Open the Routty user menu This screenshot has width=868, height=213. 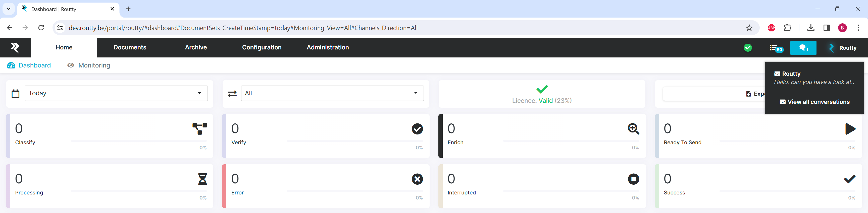coord(843,48)
